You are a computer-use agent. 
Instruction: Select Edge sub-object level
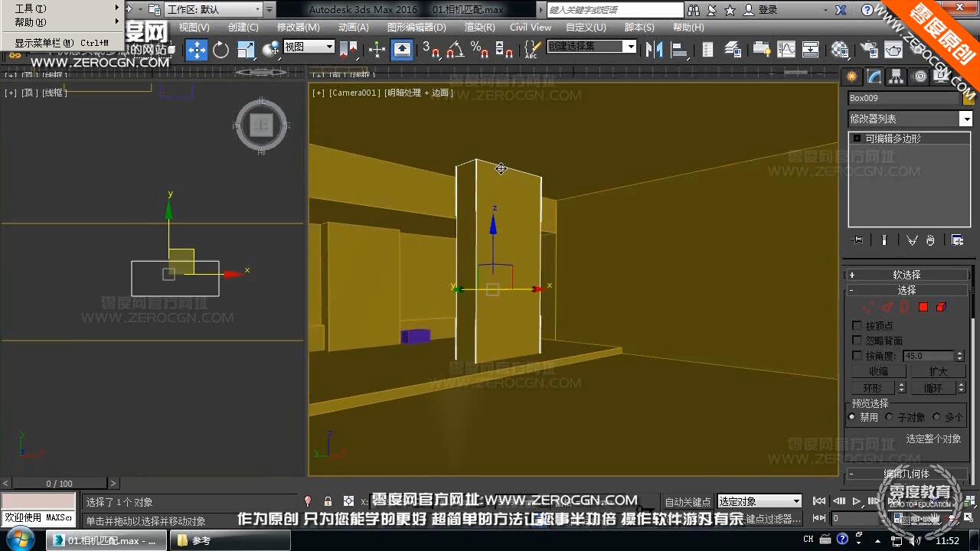(887, 307)
